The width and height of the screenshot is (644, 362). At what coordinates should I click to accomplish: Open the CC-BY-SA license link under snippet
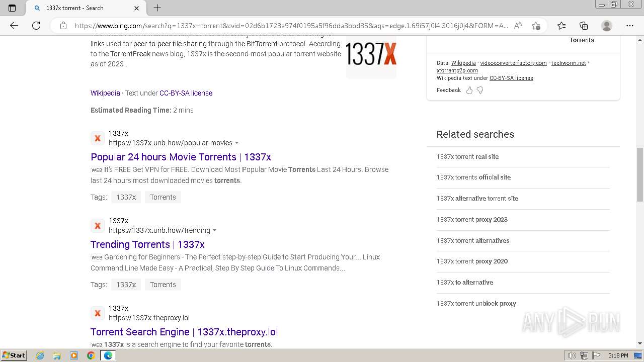[186, 93]
